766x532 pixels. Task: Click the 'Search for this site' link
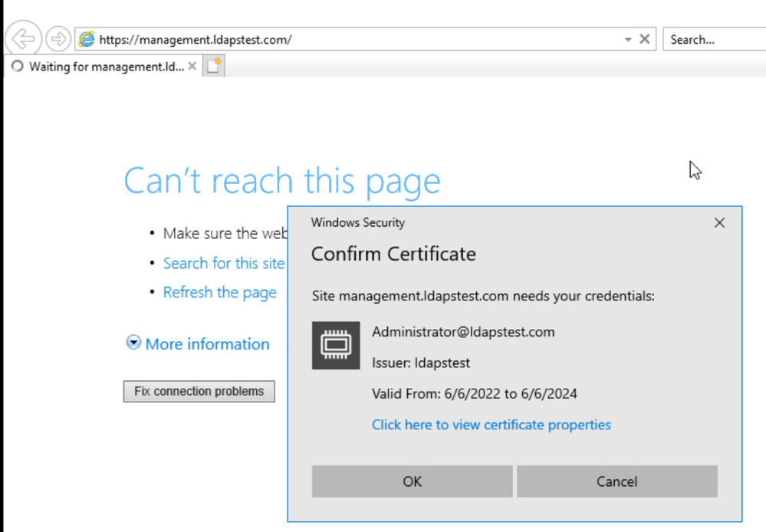(x=224, y=263)
